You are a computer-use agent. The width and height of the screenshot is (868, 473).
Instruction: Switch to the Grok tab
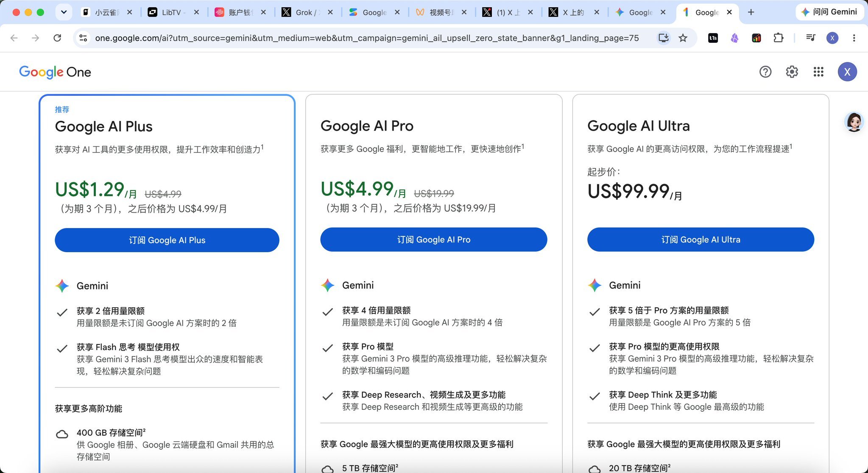[x=304, y=12]
